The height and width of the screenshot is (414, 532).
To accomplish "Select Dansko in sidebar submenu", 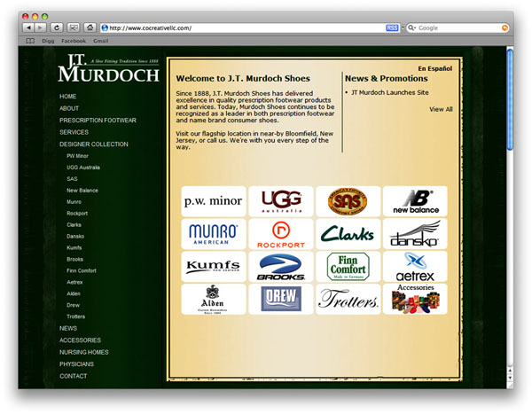I will [75, 236].
